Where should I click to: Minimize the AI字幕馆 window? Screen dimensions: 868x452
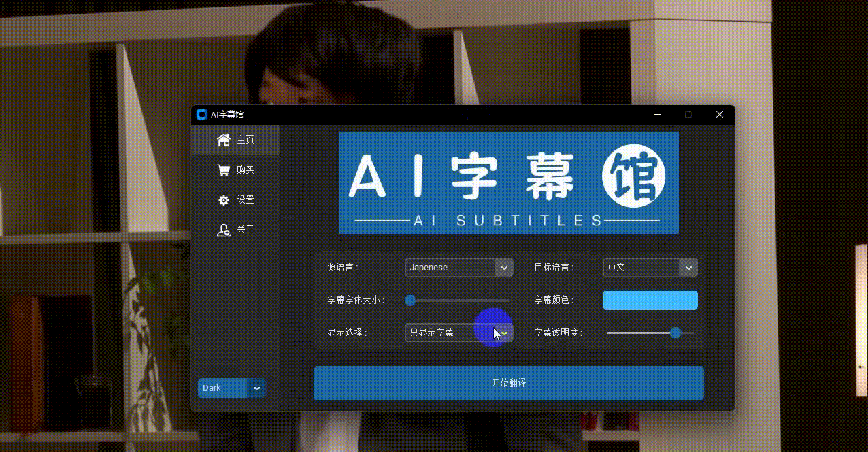coord(658,115)
